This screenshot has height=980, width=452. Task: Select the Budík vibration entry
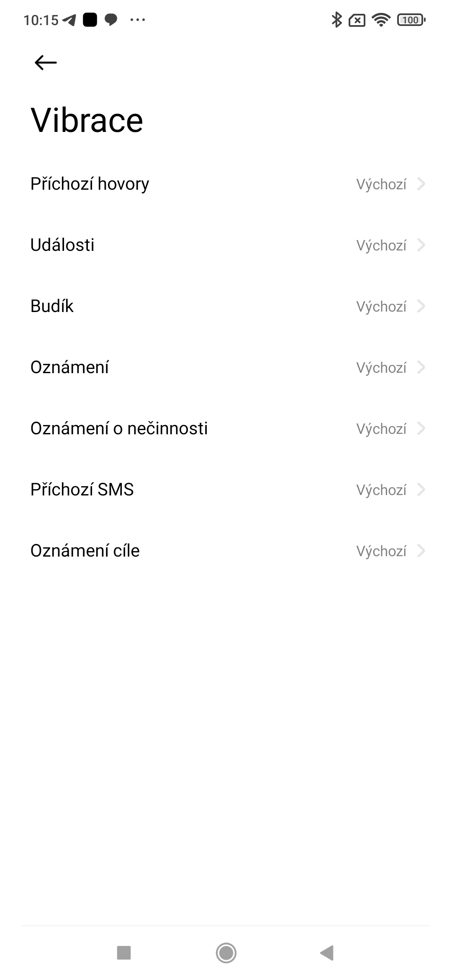point(52,306)
